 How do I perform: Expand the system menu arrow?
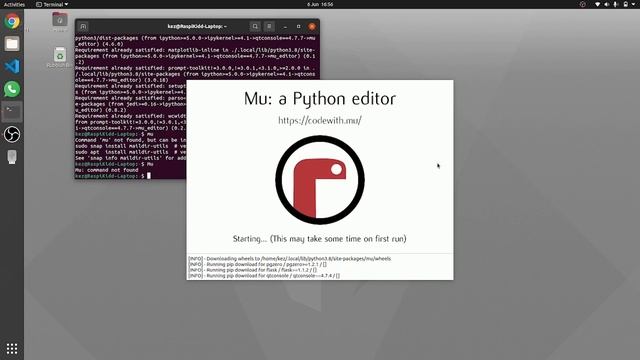634,4
